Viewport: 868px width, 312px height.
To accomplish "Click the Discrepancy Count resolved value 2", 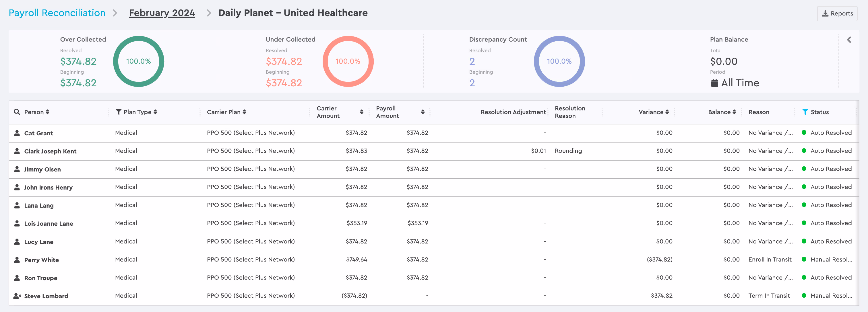I will tap(472, 61).
